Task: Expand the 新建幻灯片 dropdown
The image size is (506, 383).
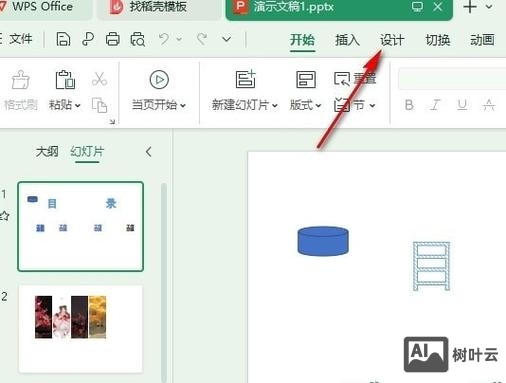Action: [x=275, y=106]
